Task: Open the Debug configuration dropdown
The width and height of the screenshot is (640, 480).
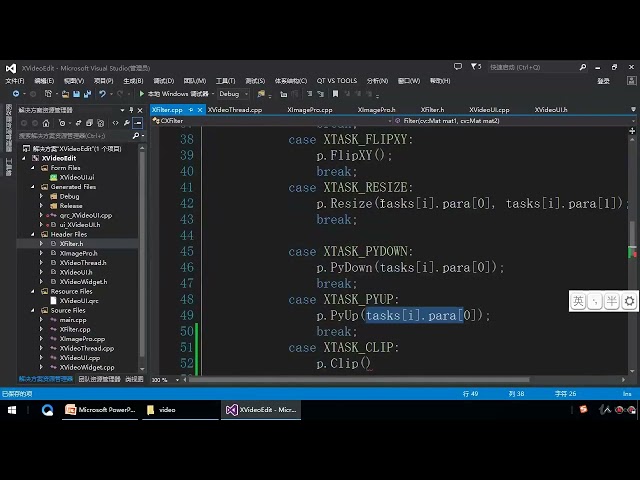Action: [x=233, y=94]
